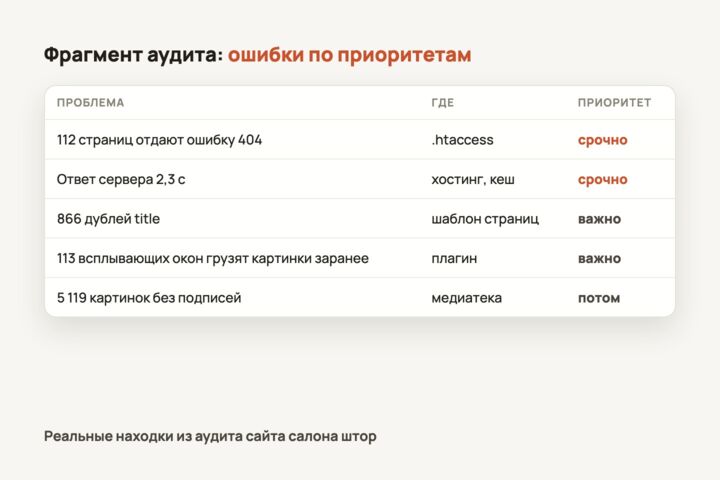The width and height of the screenshot is (720, 480).
Task: Click 'важно' in the popup windows row
Action: pos(599,259)
